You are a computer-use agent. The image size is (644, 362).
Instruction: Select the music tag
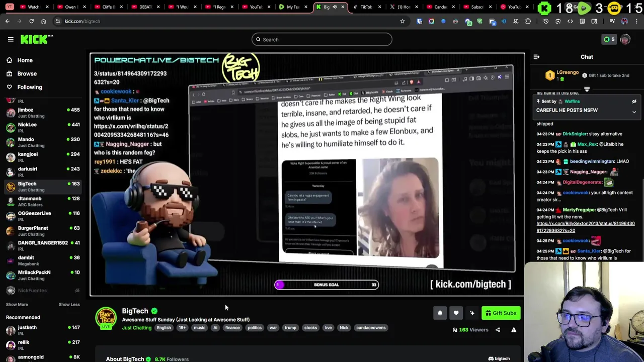coord(199,328)
